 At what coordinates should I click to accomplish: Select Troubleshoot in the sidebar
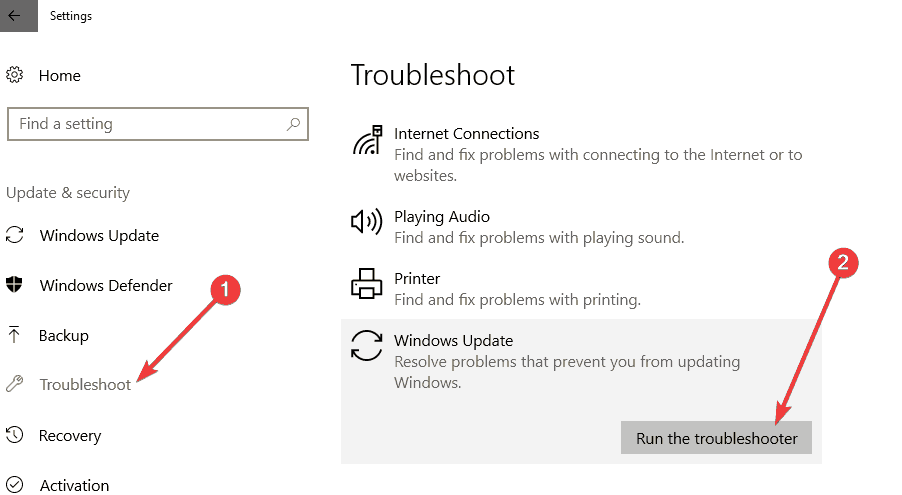[85, 385]
